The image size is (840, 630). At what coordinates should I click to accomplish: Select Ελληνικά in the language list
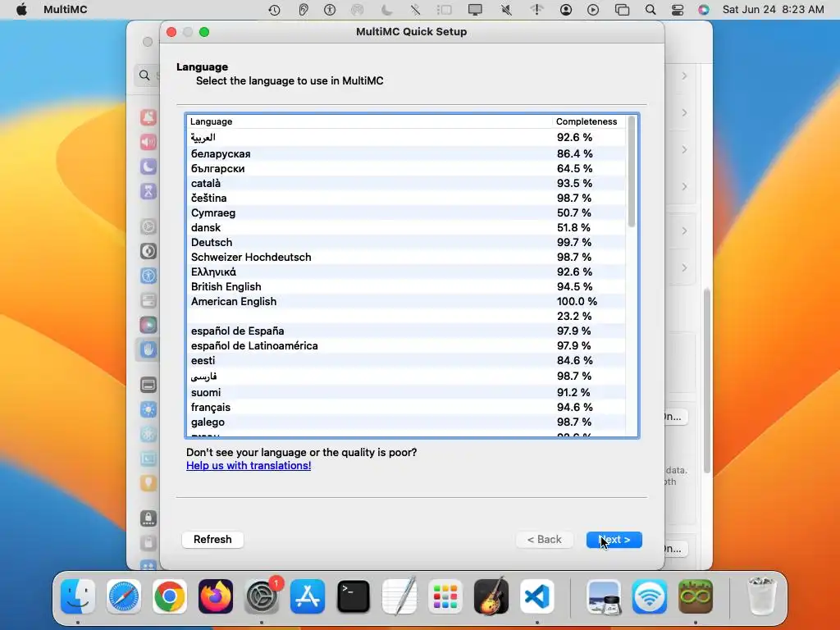pos(406,272)
